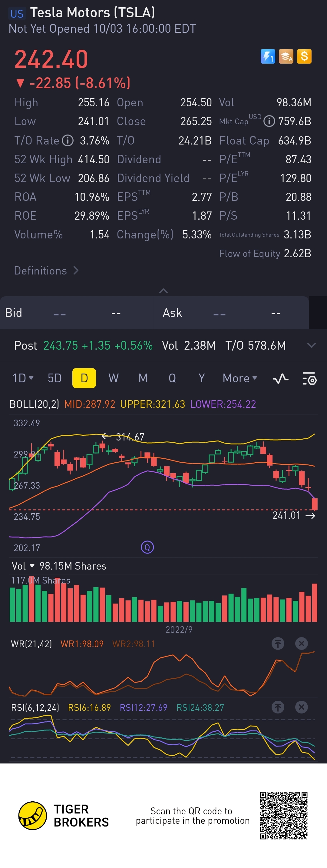Tap the Bid label
This screenshot has height=868, width=327.
tap(13, 313)
